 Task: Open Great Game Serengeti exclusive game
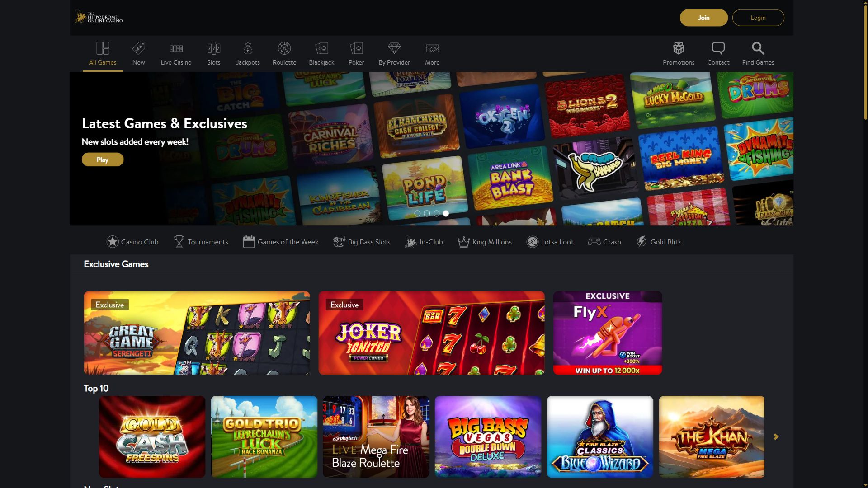[x=197, y=333]
